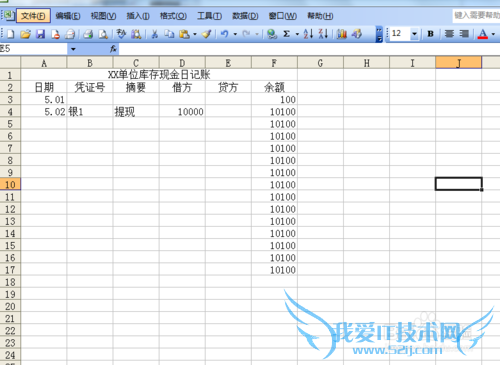The image size is (500, 365).
Task: Open the 工具(T) menu
Action: pyautogui.click(x=209, y=16)
